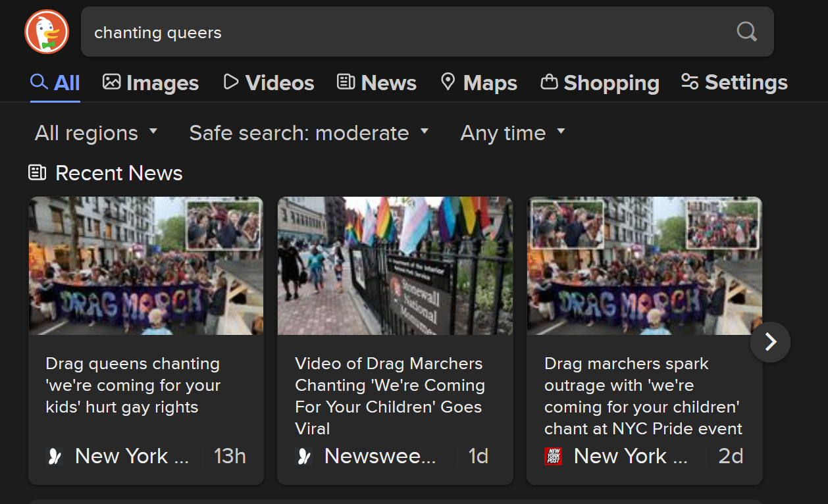Open 'Video of Drag Marchers Chanting' headline
Screen dimensions: 828x504
click(389, 396)
